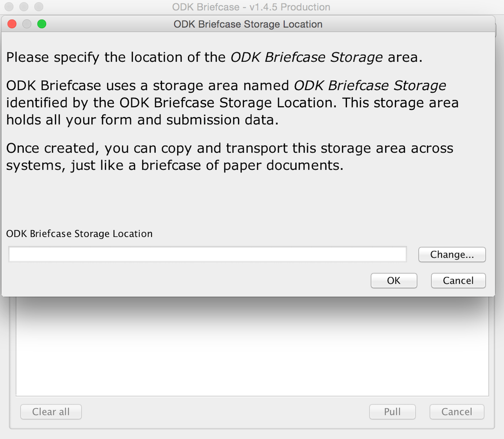The height and width of the screenshot is (439, 504).
Task: Click Clear all below the form list
Action: tap(51, 412)
